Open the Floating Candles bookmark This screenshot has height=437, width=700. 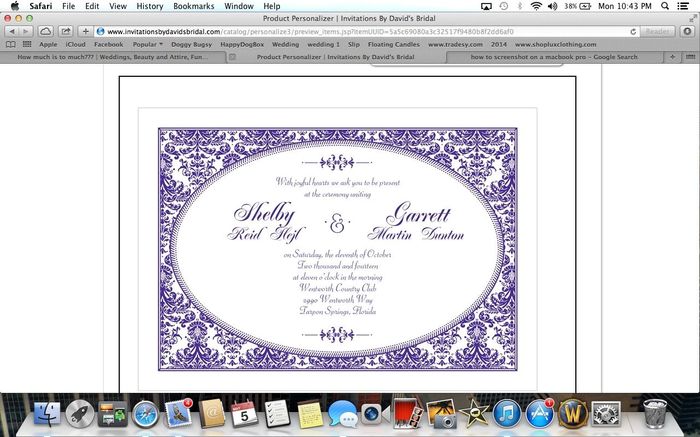click(394, 44)
